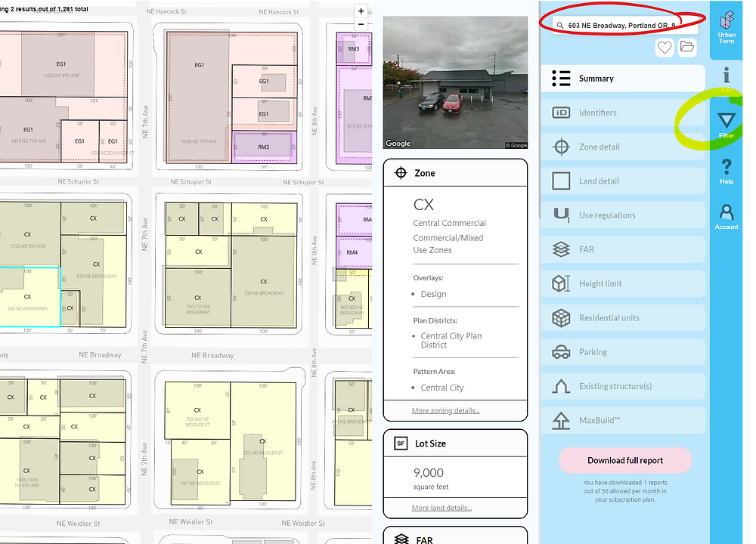Viewport: 756px width, 544px height.
Task: Open the Height limit section
Action: (623, 284)
